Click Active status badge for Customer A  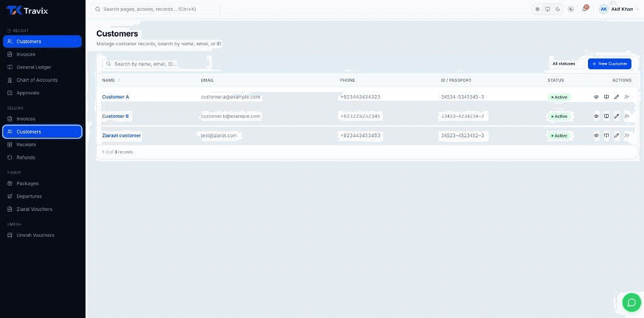pyautogui.click(x=559, y=98)
